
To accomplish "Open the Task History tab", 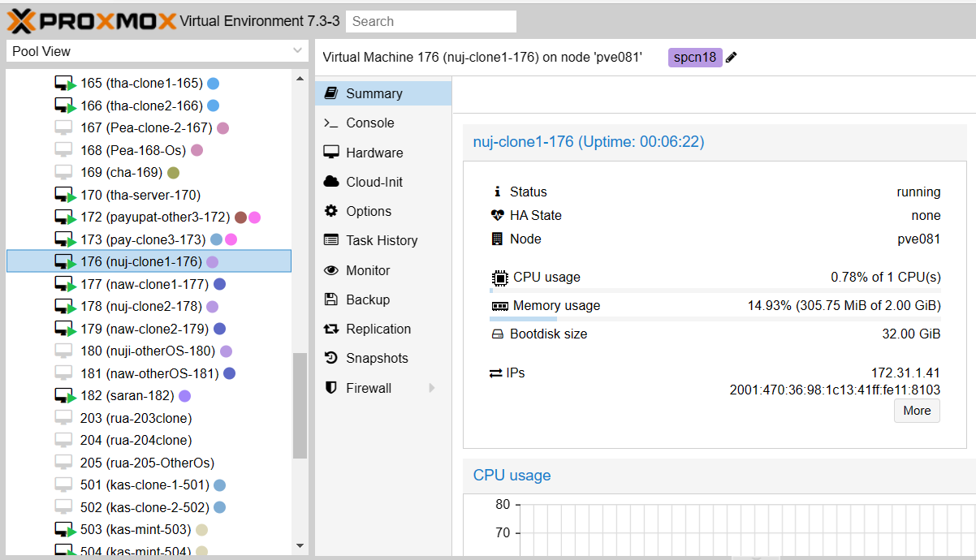I will [x=383, y=240].
